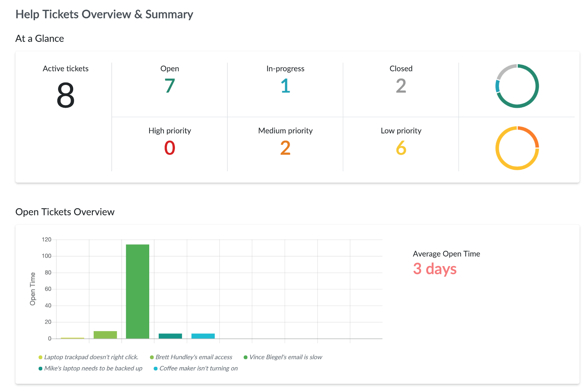Toggle legend entry Coffee maker isn't turning on

pos(196,369)
